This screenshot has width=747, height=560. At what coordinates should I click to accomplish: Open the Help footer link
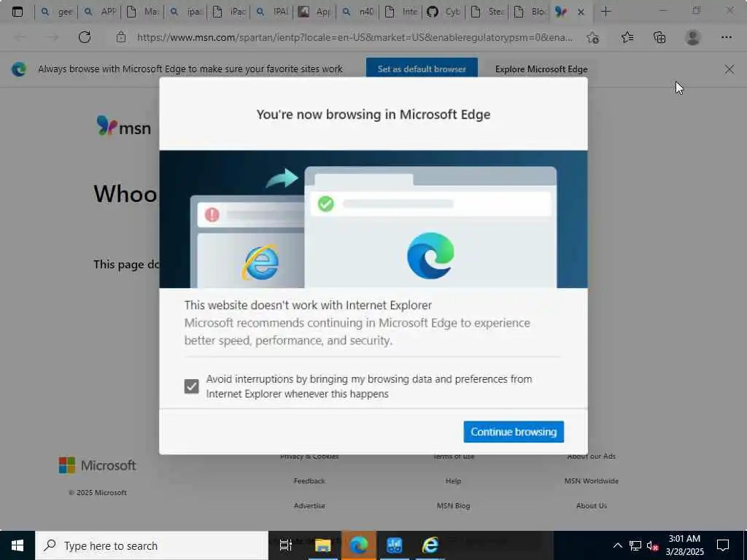[x=453, y=481]
